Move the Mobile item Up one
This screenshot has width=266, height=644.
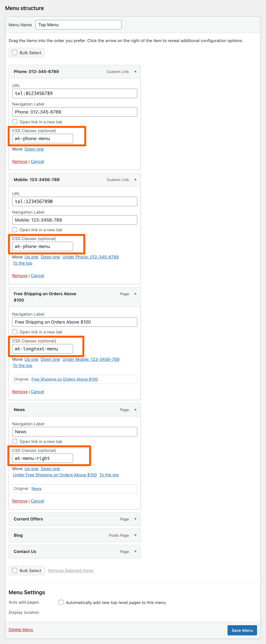coord(31,257)
